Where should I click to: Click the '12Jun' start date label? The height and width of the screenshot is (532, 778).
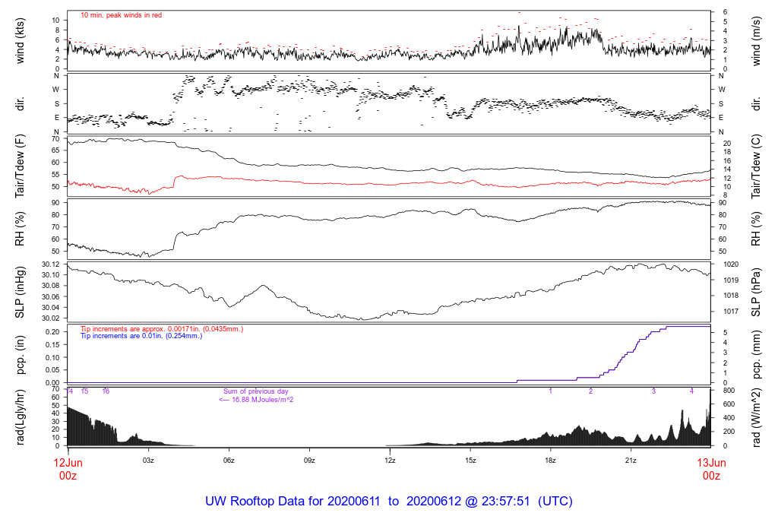[x=68, y=463]
